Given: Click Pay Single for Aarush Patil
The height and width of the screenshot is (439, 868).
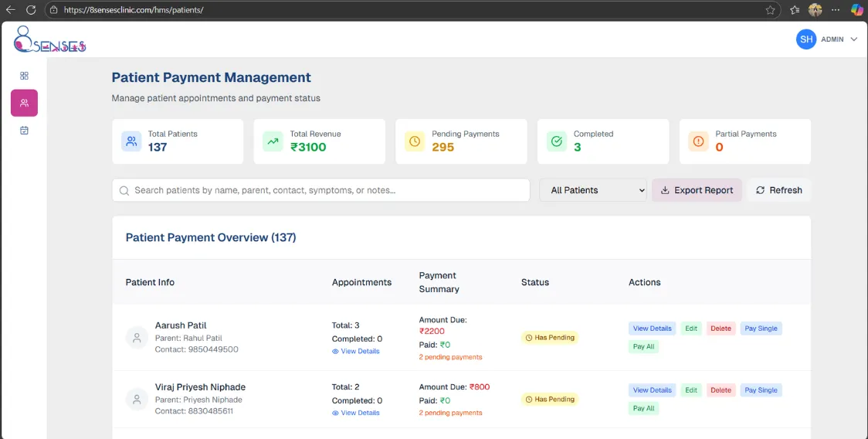Looking at the screenshot, I should pos(761,328).
